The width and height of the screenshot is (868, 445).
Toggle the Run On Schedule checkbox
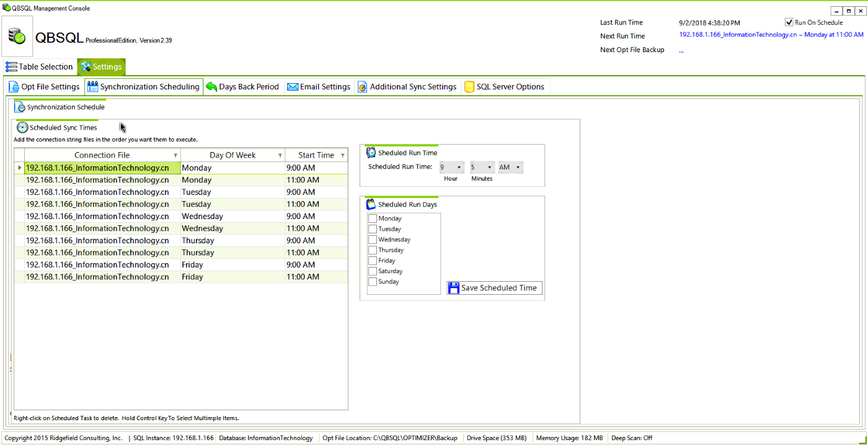pyautogui.click(x=789, y=22)
